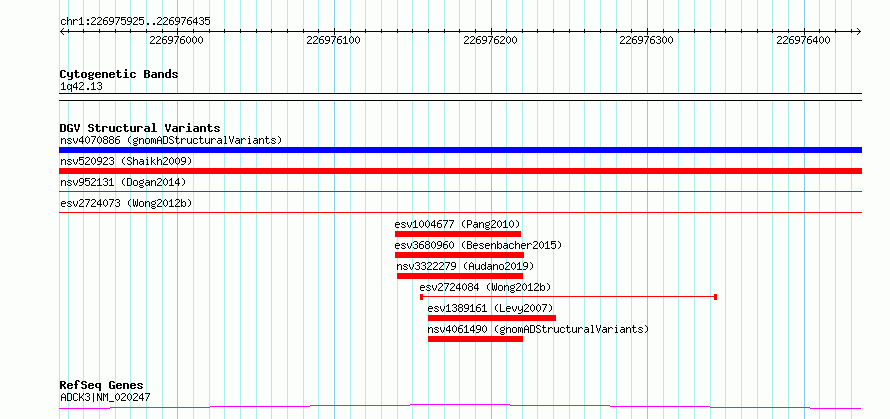Screen dimensions: 890x419
Task: Open the ADCK3|NM_020247 gene label
Action: [105, 397]
